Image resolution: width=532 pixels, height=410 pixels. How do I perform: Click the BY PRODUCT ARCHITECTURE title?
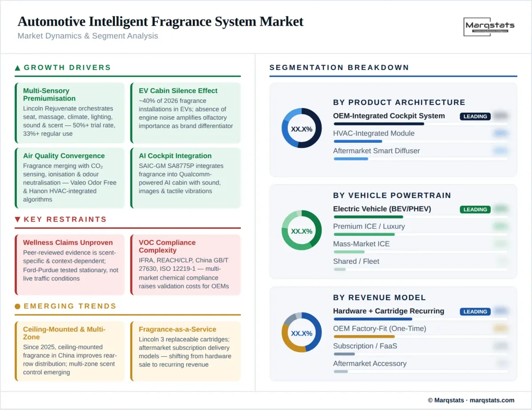pyautogui.click(x=399, y=102)
